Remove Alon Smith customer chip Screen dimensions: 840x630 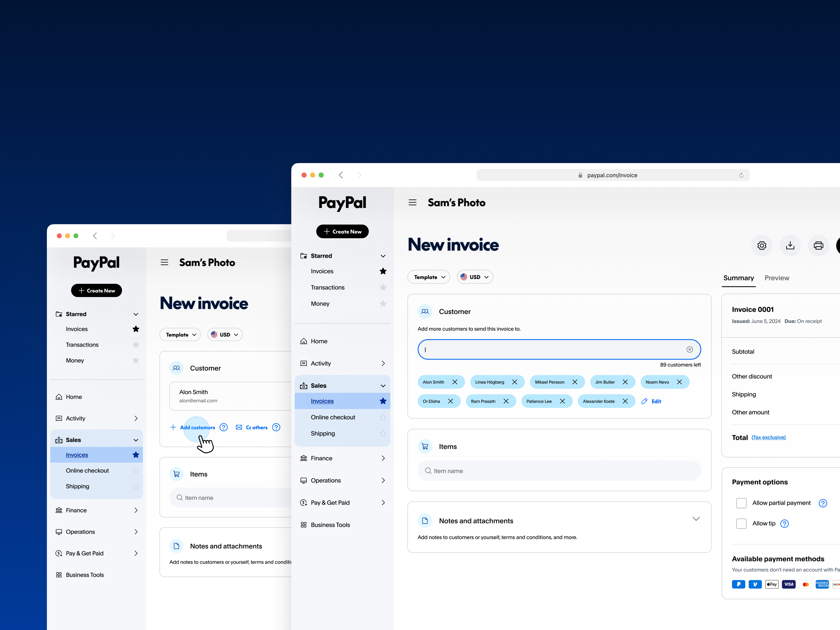click(x=455, y=382)
